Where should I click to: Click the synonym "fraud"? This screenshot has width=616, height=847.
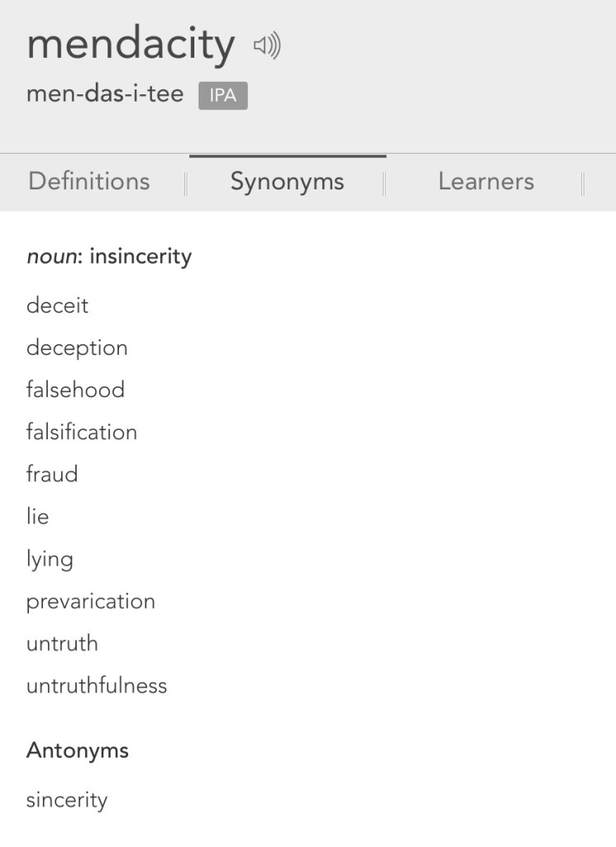52,474
